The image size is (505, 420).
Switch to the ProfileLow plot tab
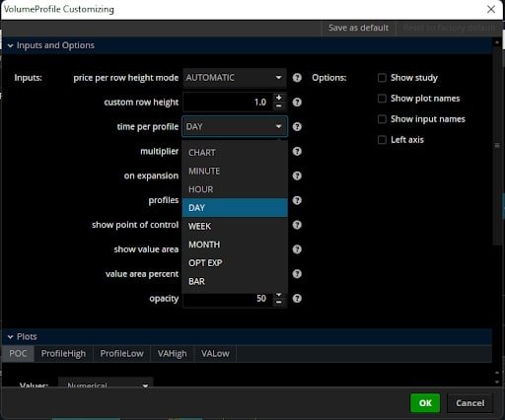[121, 354]
